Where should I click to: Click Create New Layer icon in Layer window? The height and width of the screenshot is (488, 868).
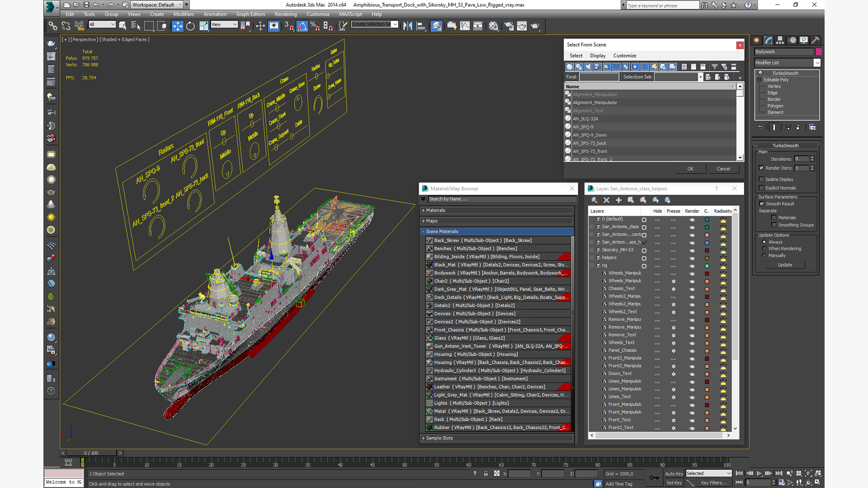click(x=594, y=200)
